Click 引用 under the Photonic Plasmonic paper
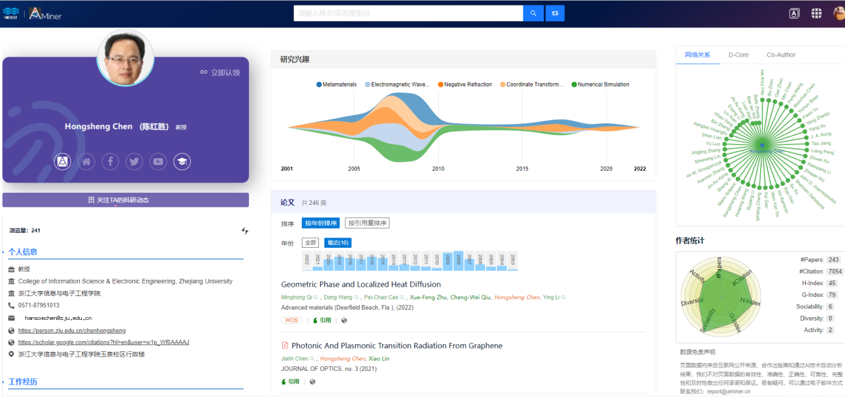Image resolution: width=845 pixels, height=397 pixels. tap(290, 381)
